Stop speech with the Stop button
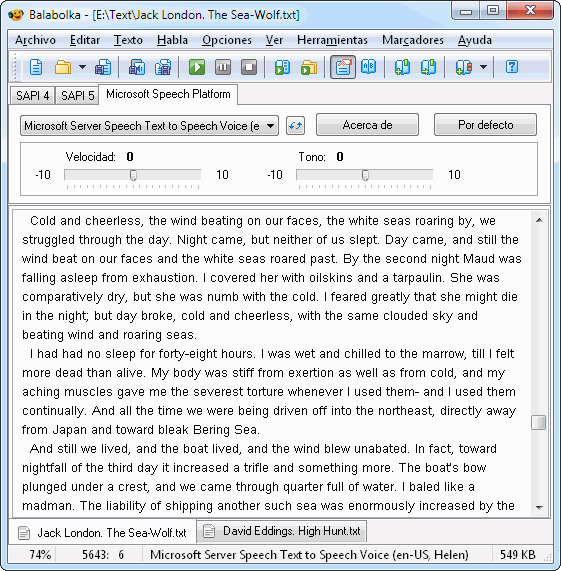 pos(249,67)
